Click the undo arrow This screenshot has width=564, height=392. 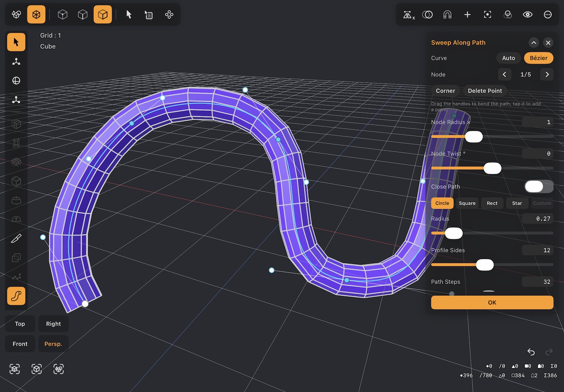[531, 352]
